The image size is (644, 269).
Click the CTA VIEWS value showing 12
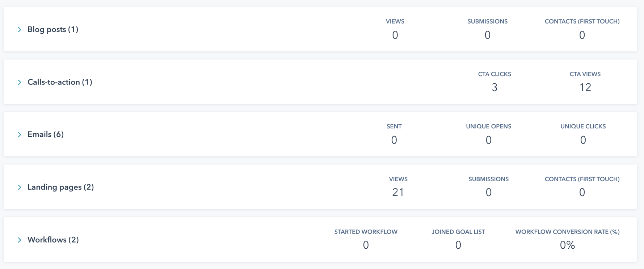tap(585, 87)
